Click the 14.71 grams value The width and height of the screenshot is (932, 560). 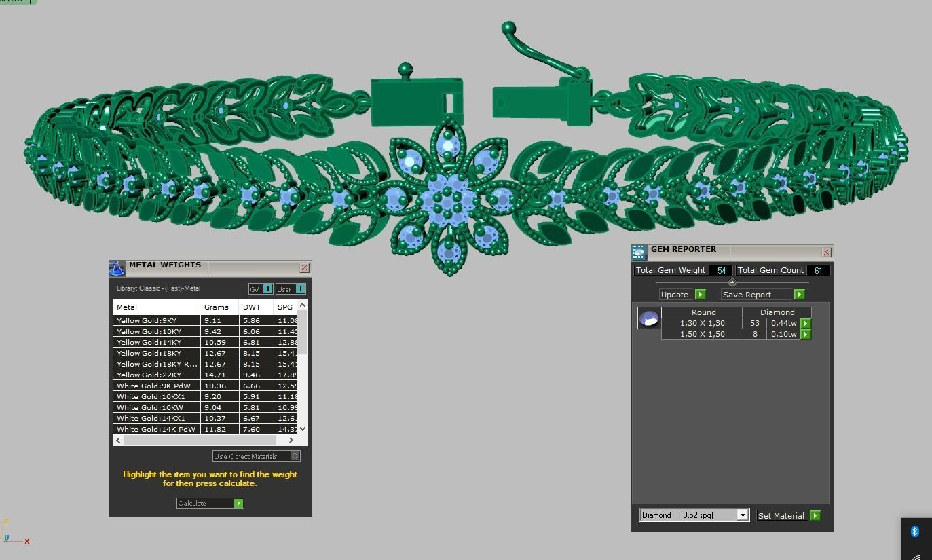215,375
